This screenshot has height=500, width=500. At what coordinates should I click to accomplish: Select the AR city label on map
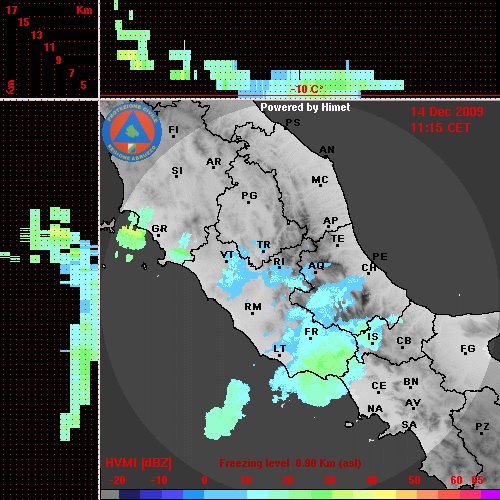(x=214, y=162)
